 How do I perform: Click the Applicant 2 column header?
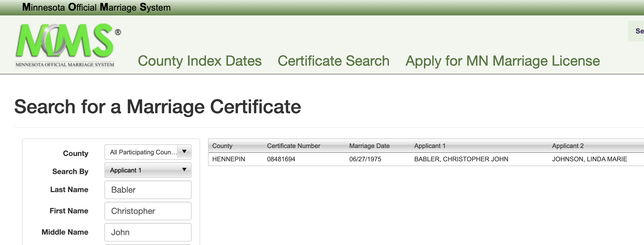coord(568,146)
